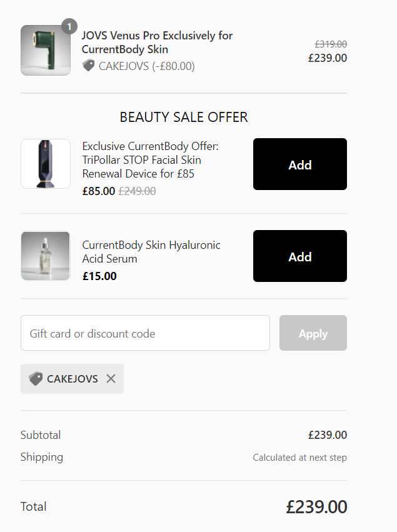Click the CurrentBody Skin Hyaluronic Acid Serum title
Image resolution: width=397 pixels, height=532 pixels.
click(151, 252)
